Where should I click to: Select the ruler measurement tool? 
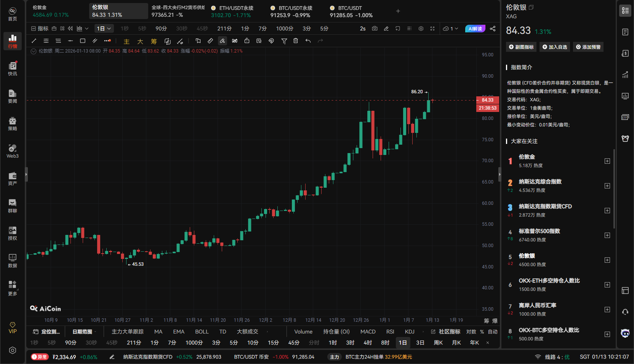pos(210,41)
